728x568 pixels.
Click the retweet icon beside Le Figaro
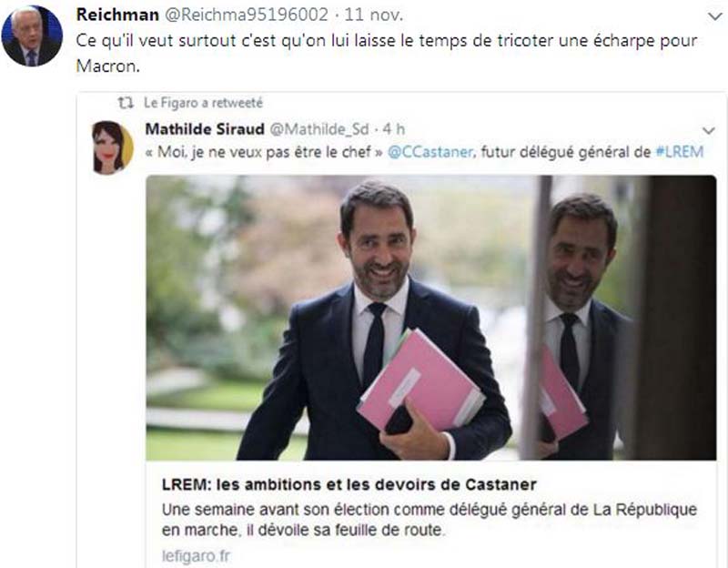[x=126, y=103]
